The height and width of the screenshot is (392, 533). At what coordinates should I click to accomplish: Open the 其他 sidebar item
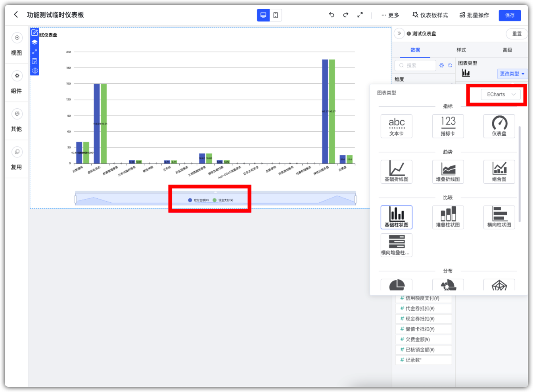(16, 121)
